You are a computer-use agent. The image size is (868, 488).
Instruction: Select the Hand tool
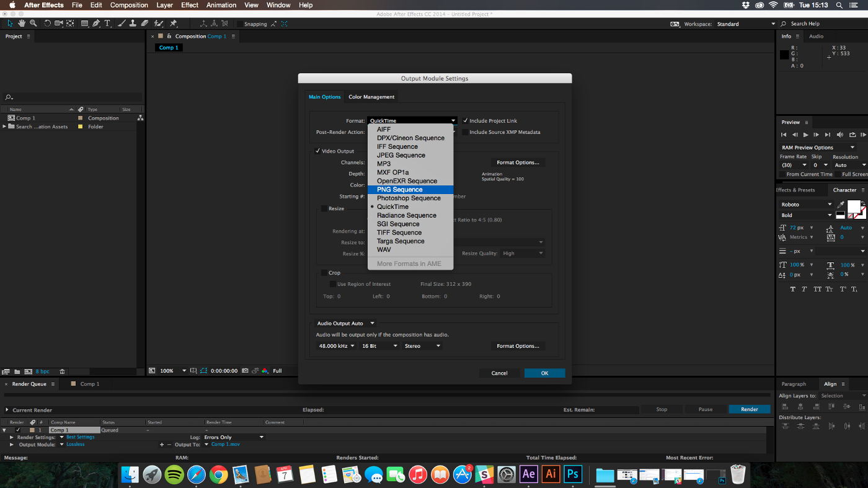(22, 24)
